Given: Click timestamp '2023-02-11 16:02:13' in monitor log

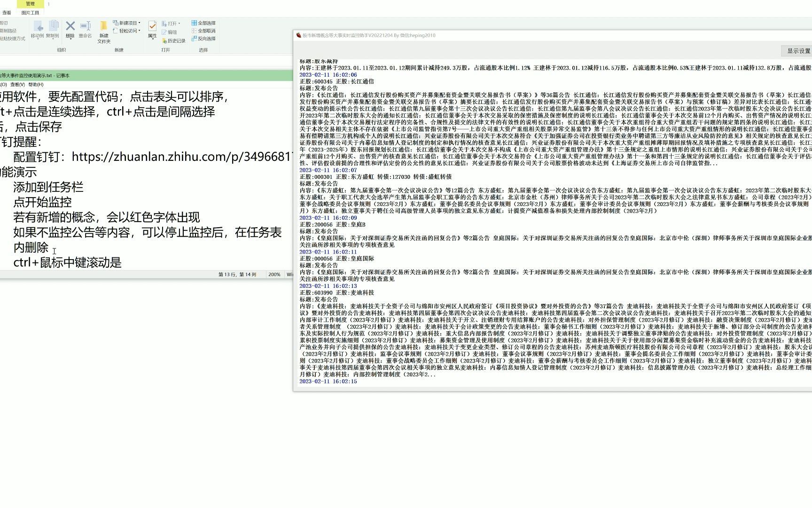Looking at the screenshot, I should tap(328, 286).
